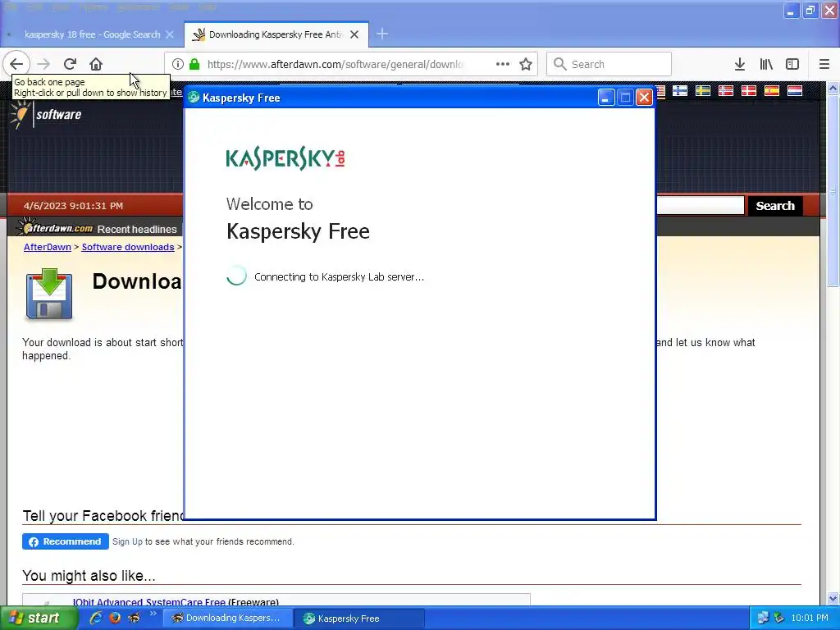Expand the quick launch chevron

[x=153, y=614]
